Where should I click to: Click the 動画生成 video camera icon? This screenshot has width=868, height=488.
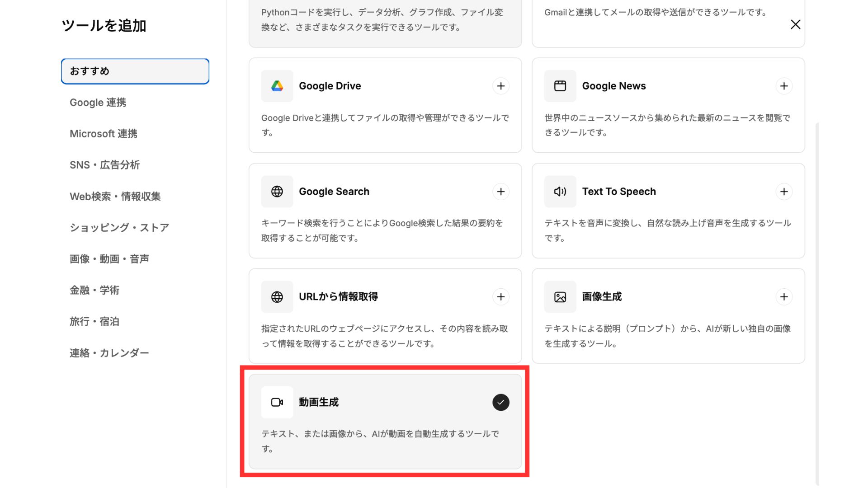tap(277, 402)
